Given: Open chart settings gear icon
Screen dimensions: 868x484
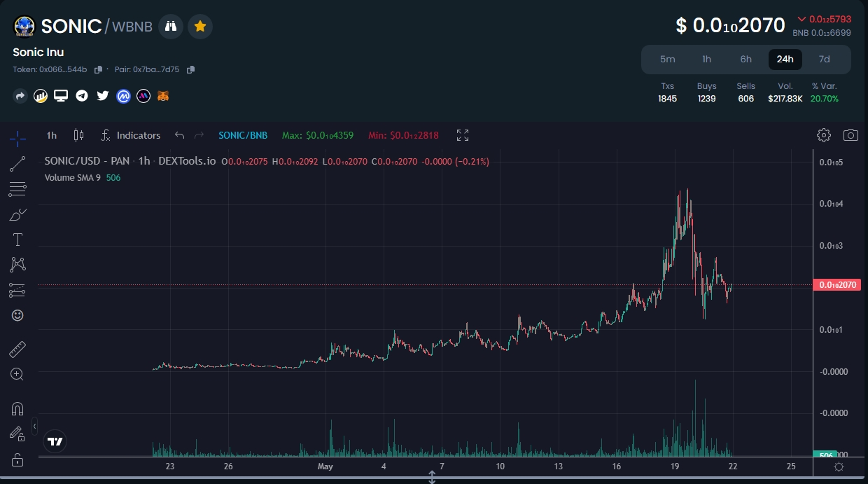Looking at the screenshot, I should (x=824, y=135).
